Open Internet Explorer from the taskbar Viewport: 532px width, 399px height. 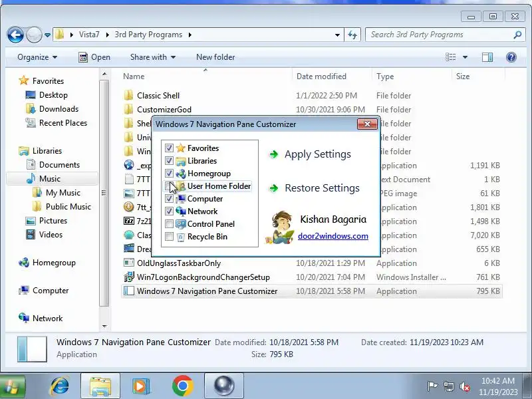point(60,386)
